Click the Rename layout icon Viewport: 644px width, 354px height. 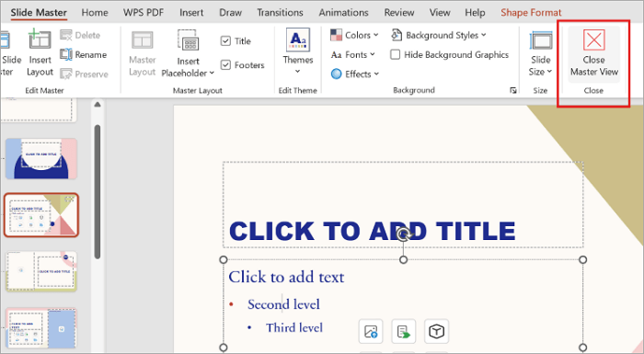[66, 54]
